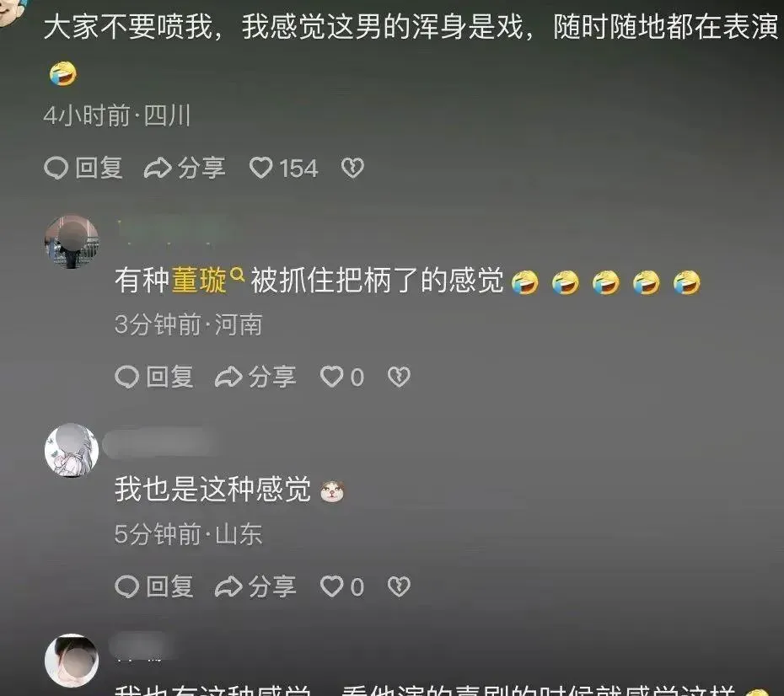Open the Henan commenter's avatar
Screen dimensions: 784x696
coord(72,242)
